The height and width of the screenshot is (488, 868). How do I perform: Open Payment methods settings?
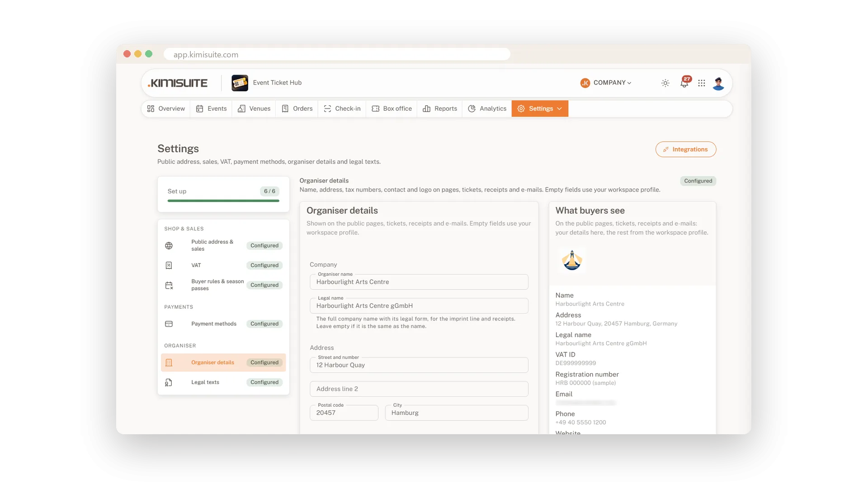(223, 324)
